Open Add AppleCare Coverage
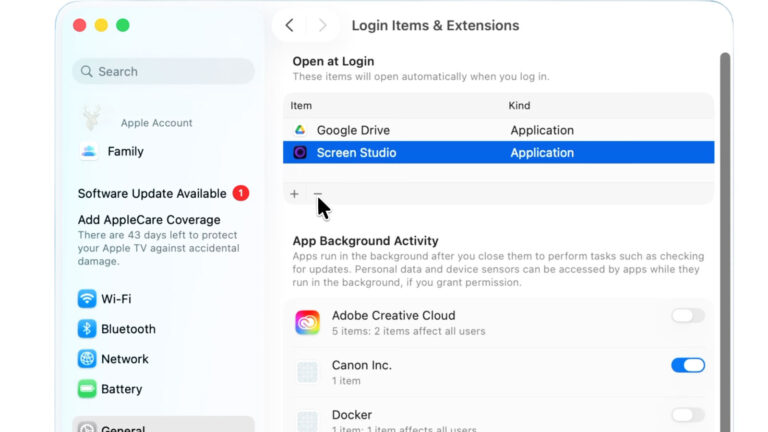Screen dimensions: 768x432 tap(149, 219)
